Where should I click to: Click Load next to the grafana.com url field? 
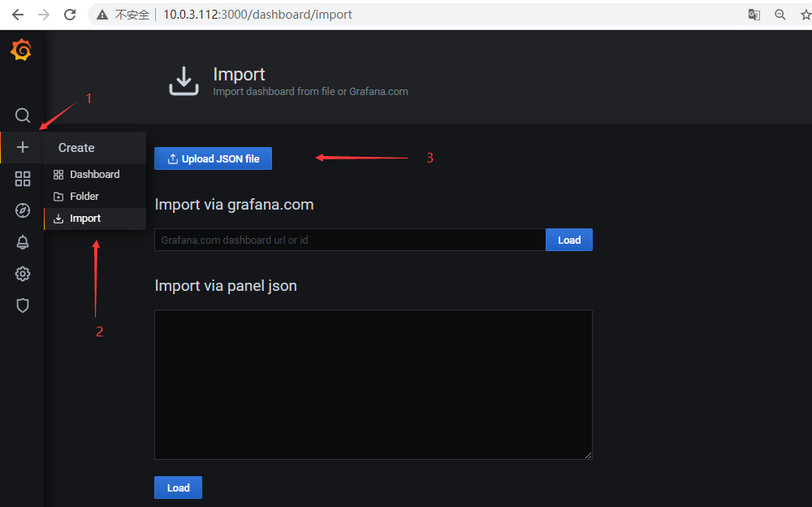tap(568, 239)
